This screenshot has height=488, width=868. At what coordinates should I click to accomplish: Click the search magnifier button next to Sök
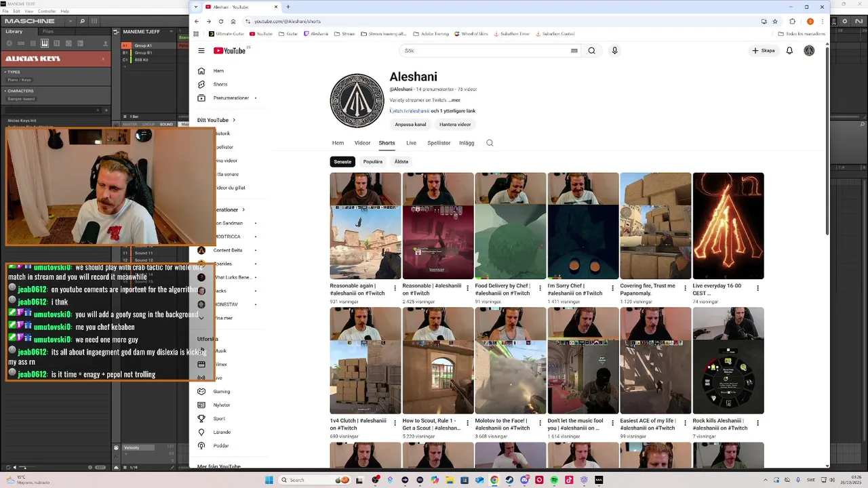click(x=591, y=51)
